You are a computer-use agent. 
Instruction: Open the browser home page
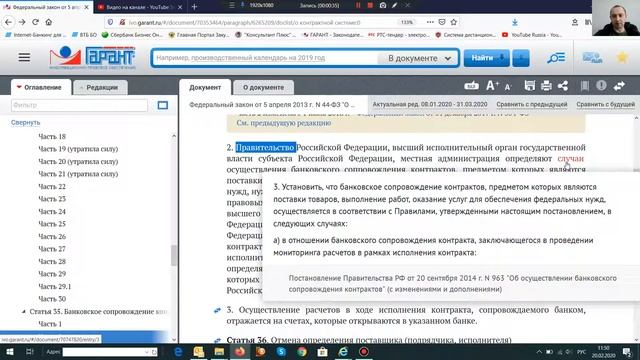49,22
